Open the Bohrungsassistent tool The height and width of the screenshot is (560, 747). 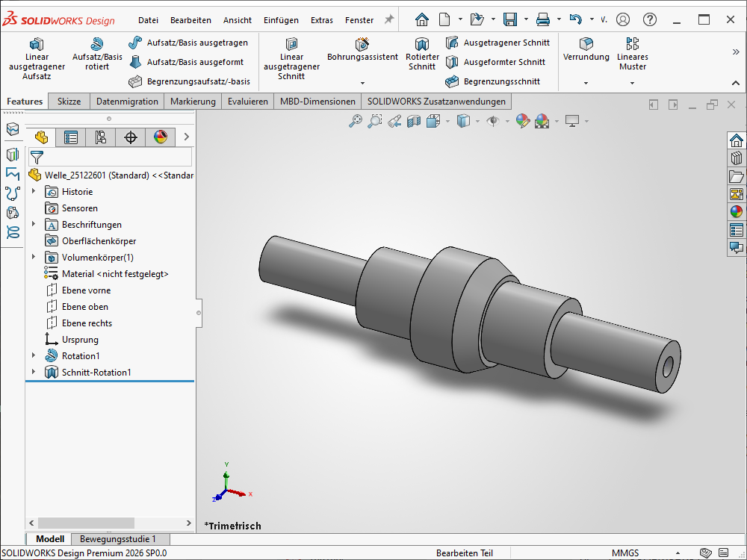coord(362,49)
